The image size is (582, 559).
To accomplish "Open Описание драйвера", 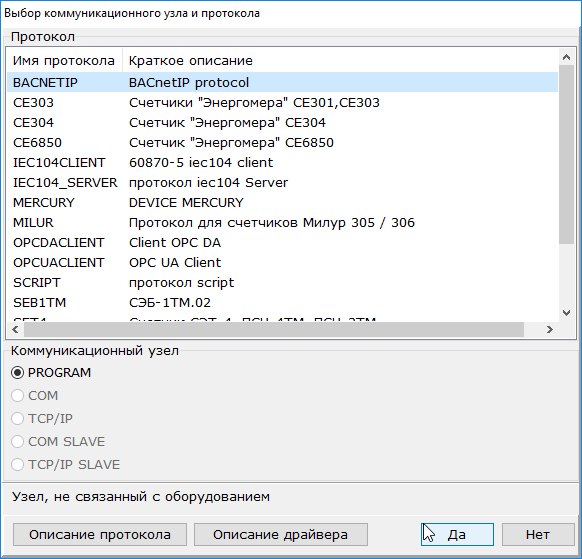I will 281,535.
